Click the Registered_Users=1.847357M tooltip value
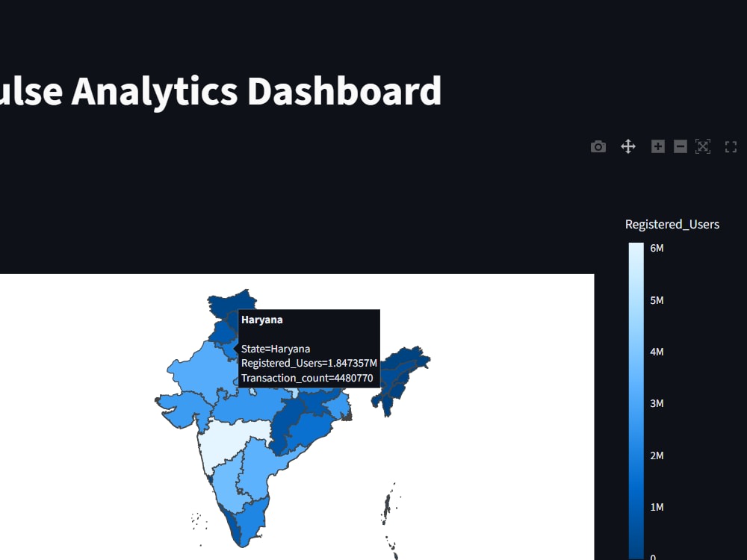The image size is (747, 560). (309, 364)
